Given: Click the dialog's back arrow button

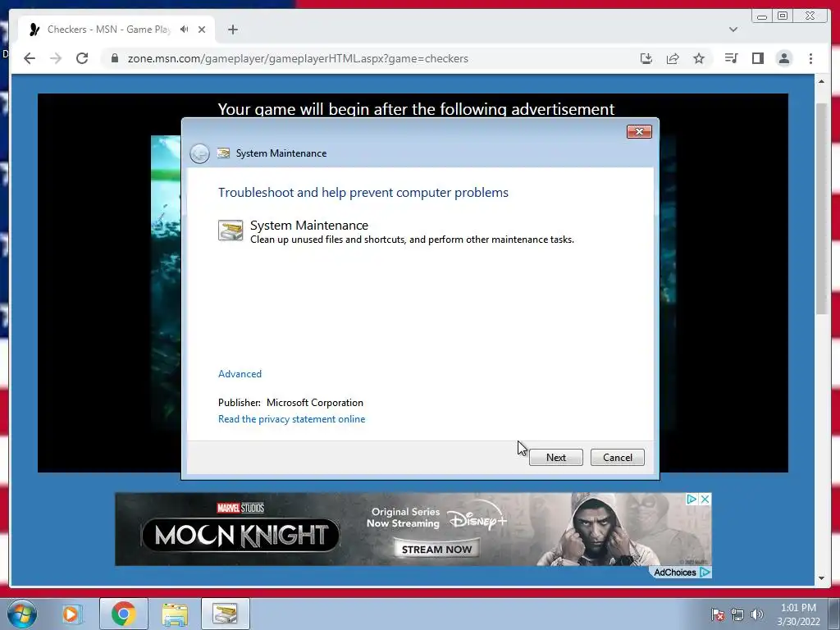Looking at the screenshot, I should (199, 153).
